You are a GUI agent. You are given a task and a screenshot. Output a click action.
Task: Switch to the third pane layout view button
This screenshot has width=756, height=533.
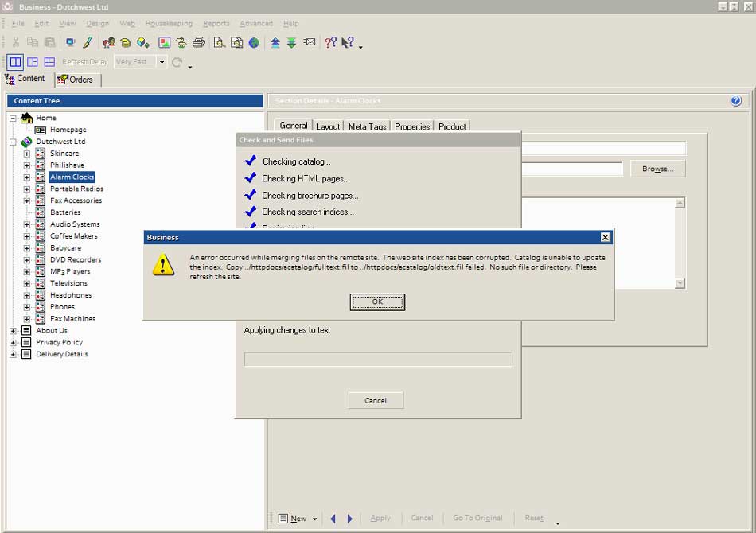tap(49, 62)
